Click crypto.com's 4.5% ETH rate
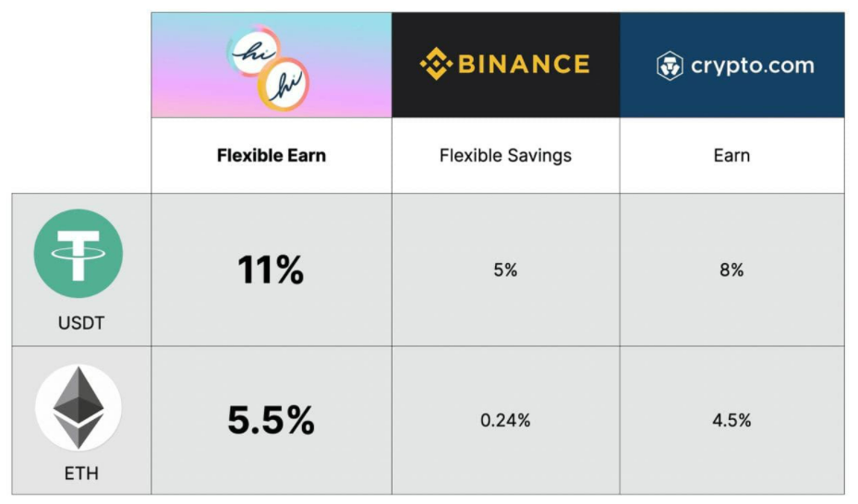The height and width of the screenshot is (504, 858). [x=731, y=421]
